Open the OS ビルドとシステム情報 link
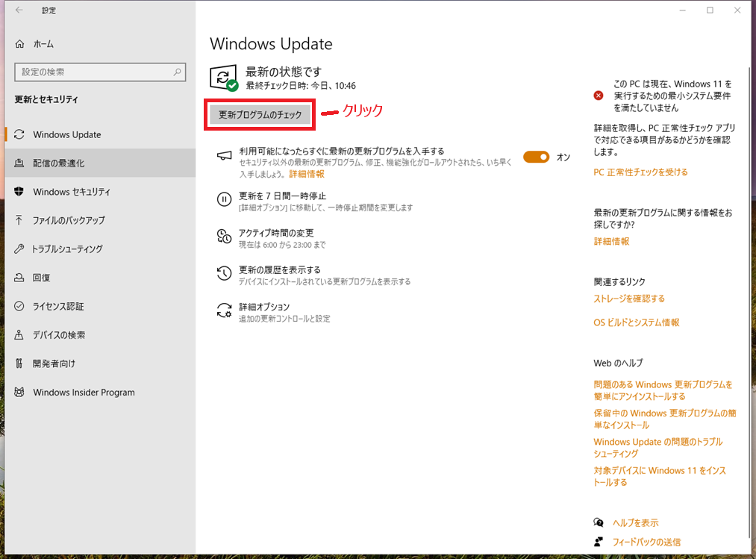756x559 pixels. click(636, 323)
